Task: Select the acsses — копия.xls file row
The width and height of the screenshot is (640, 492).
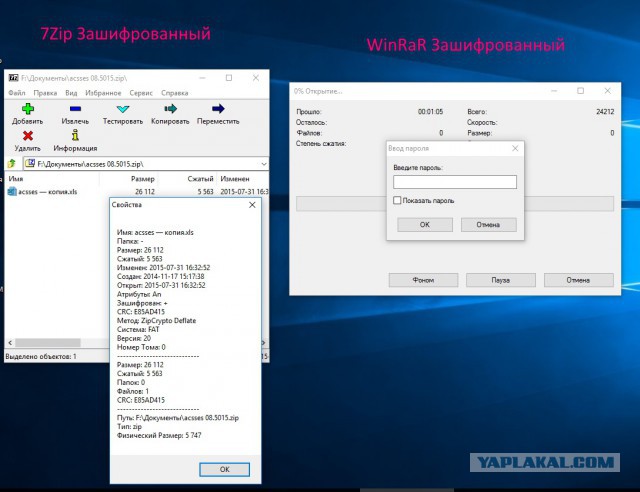Action: point(138,191)
